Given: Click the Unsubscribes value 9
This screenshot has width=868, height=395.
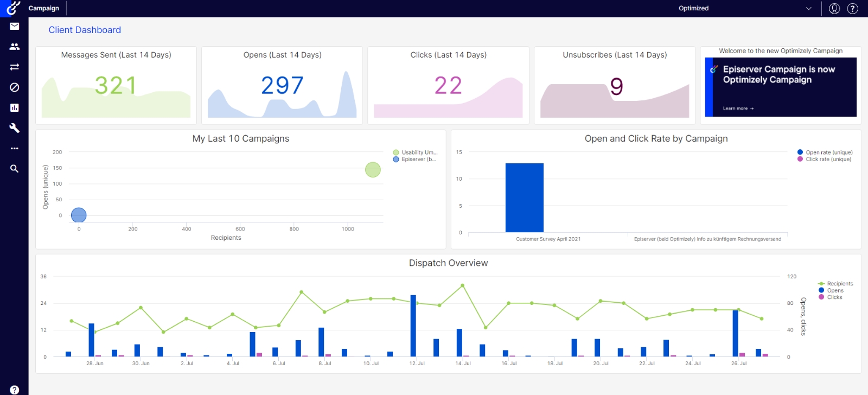Looking at the screenshot, I should pos(617,86).
